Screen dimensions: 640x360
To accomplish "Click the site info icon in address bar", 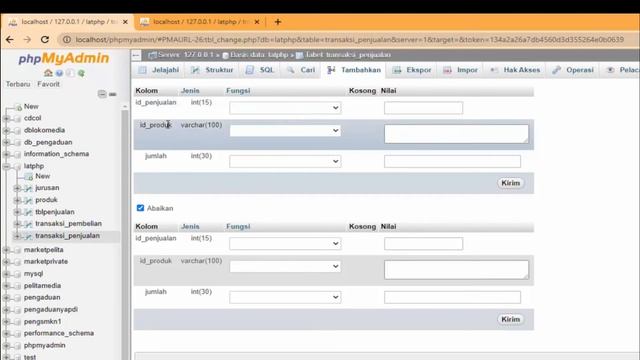I will (x=67, y=40).
